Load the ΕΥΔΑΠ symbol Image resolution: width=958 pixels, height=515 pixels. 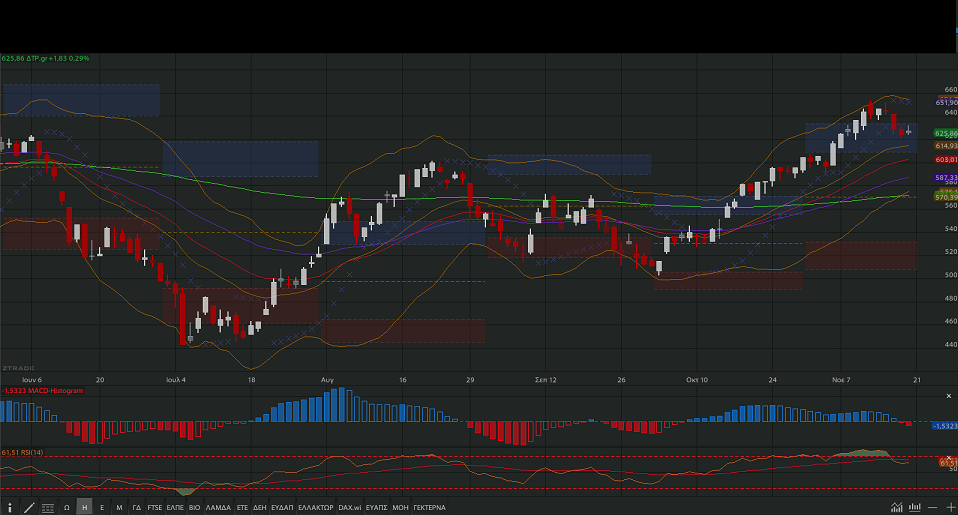282,508
